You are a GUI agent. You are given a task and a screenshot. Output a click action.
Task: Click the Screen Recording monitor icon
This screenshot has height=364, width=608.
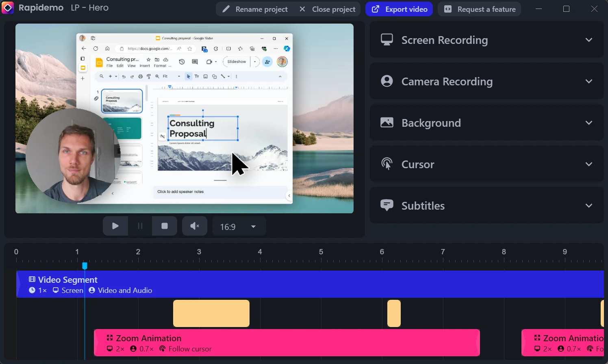(x=387, y=39)
